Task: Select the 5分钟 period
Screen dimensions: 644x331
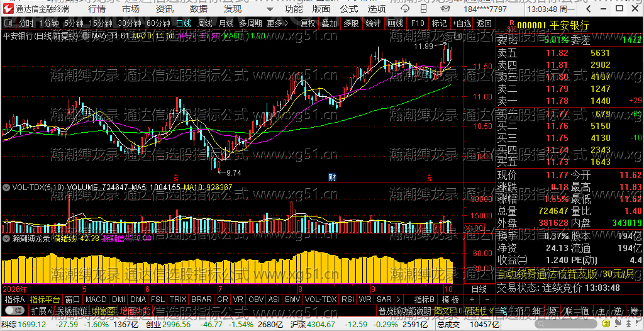Action: coord(74,23)
